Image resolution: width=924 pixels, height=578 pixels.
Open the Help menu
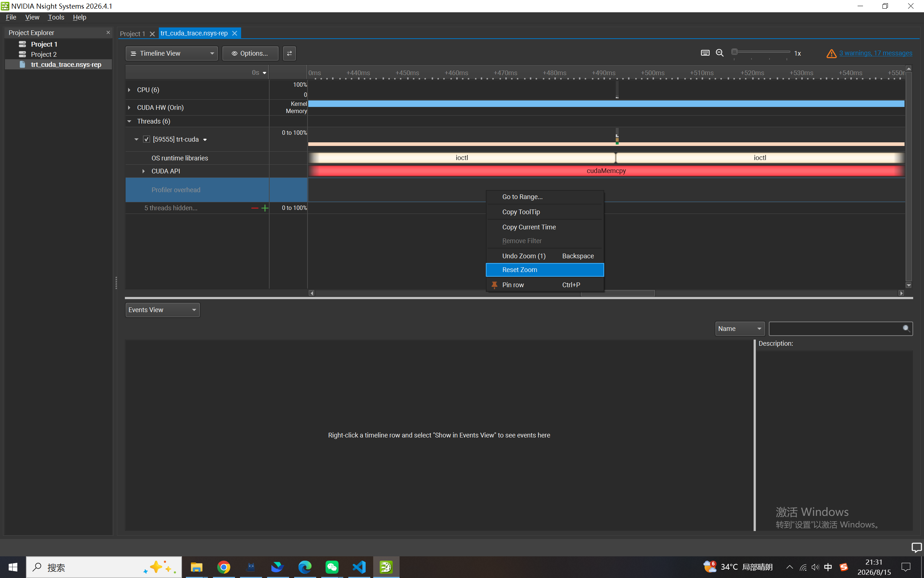pyautogui.click(x=79, y=17)
